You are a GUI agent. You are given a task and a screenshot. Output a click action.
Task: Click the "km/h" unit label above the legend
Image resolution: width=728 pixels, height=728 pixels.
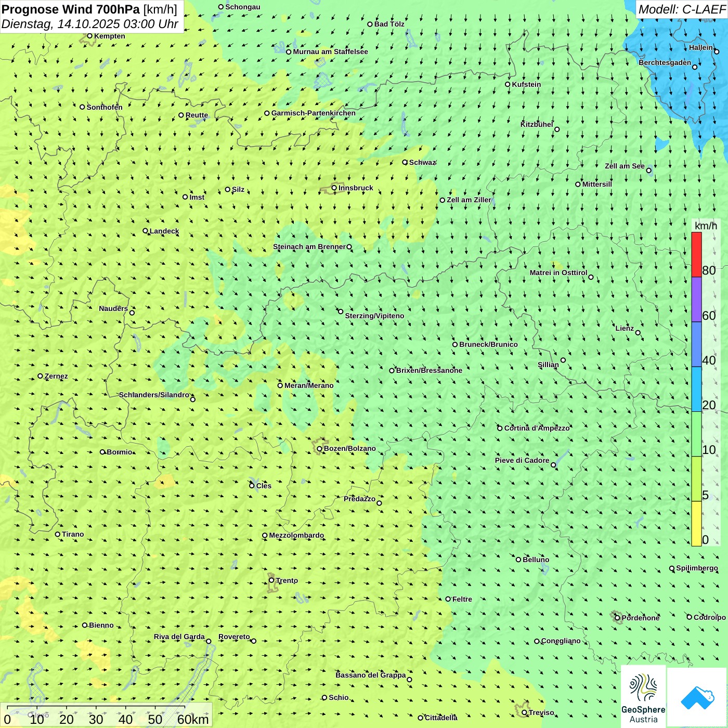(x=706, y=226)
